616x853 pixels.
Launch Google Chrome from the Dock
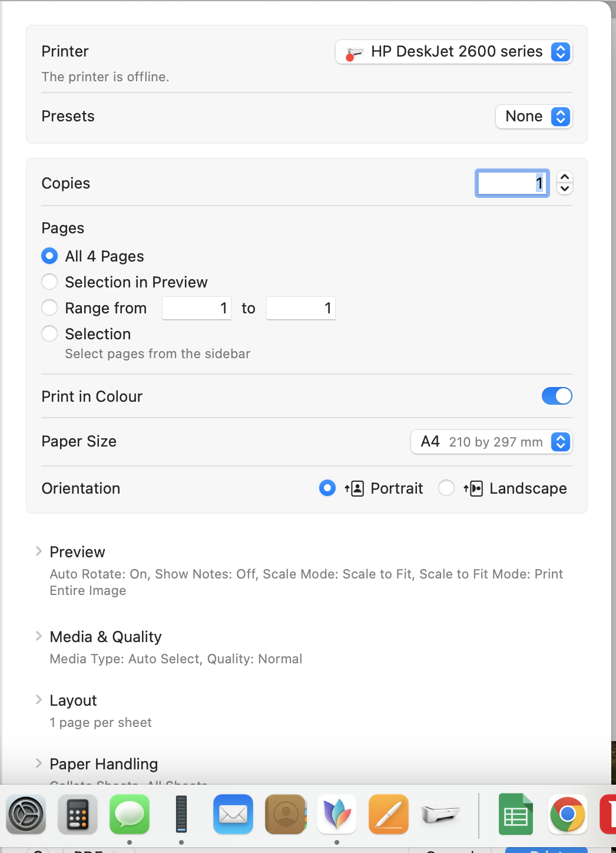click(x=567, y=815)
